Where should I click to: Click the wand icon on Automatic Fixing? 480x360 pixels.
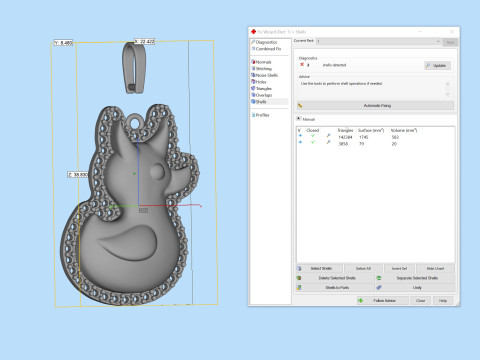coord(300,106)
